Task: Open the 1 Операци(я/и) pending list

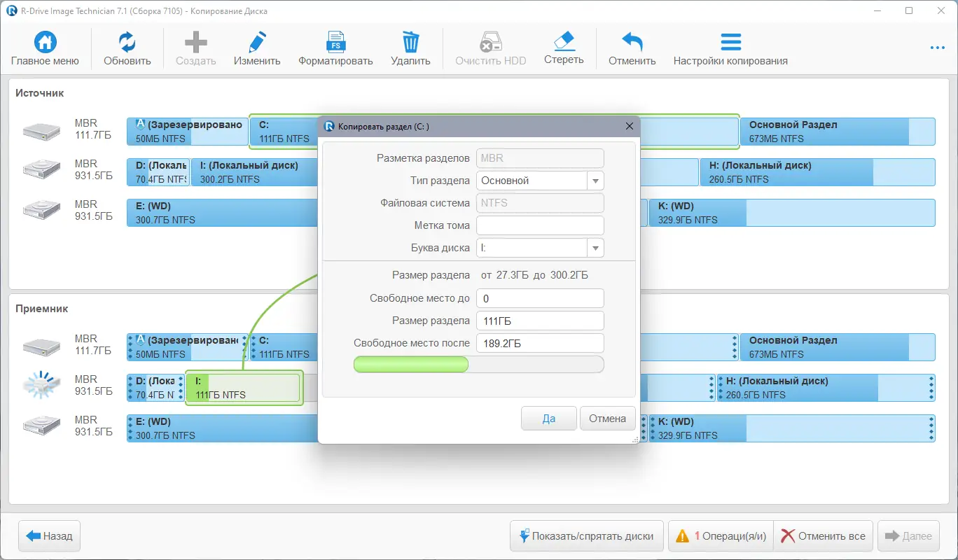Action: point(721,536)
